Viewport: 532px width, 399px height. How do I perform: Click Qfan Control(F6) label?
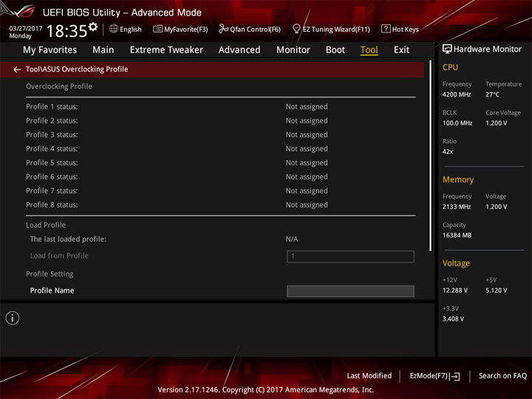click(255, 30)
